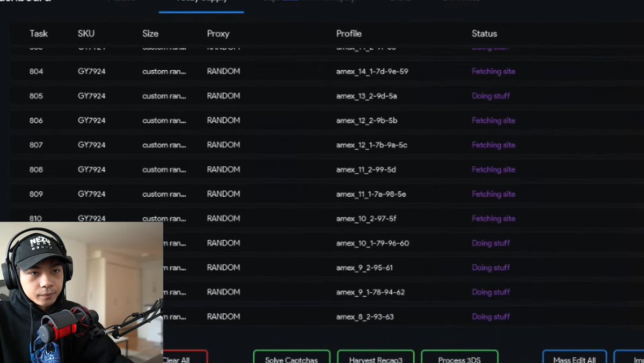The height and width of the screenshot is (363, 644).
Task: Click Doing stuff status for amex_8_2-93-63
Action: (491, 317)
